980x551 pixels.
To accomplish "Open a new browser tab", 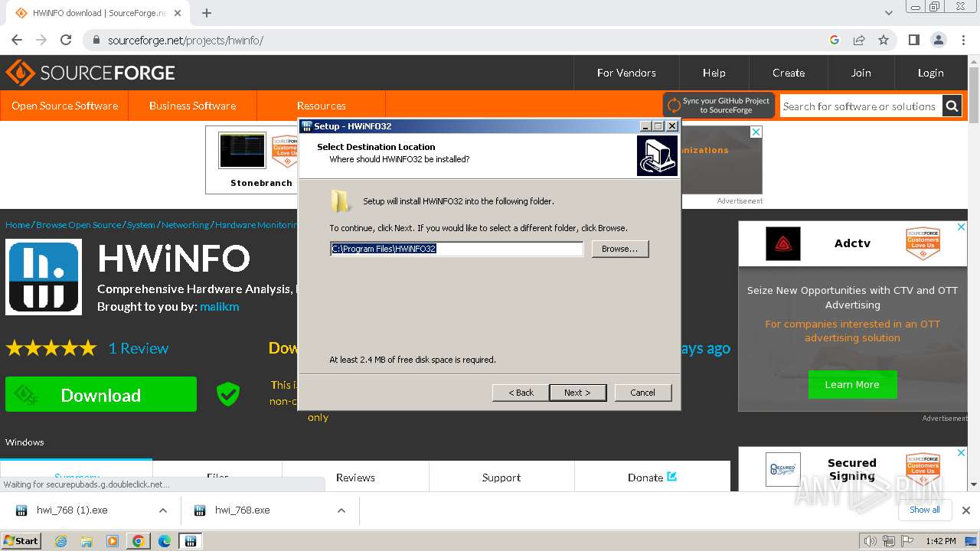I will (207, 13).
